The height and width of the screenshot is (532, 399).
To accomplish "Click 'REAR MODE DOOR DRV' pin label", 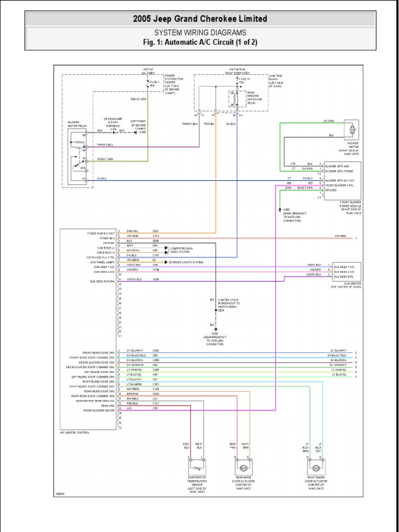I will point(99,391).
